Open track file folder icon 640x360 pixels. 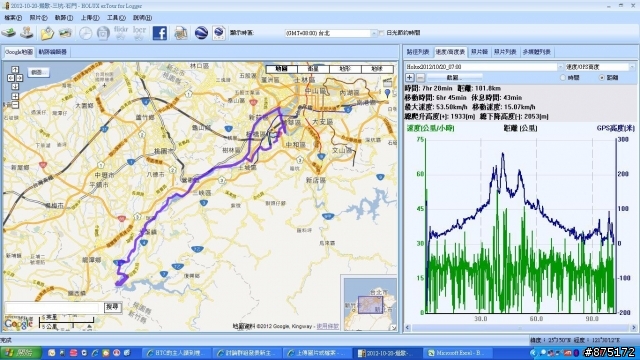[x=47, y=33]
